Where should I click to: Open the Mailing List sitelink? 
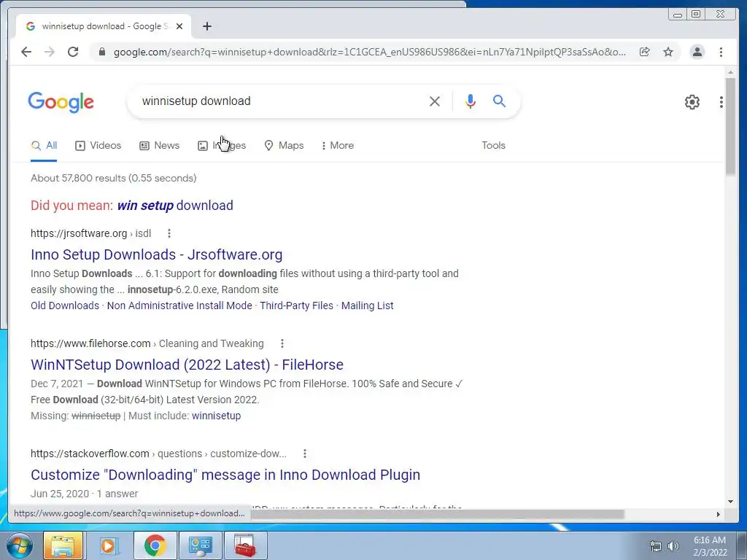point(368,306)
